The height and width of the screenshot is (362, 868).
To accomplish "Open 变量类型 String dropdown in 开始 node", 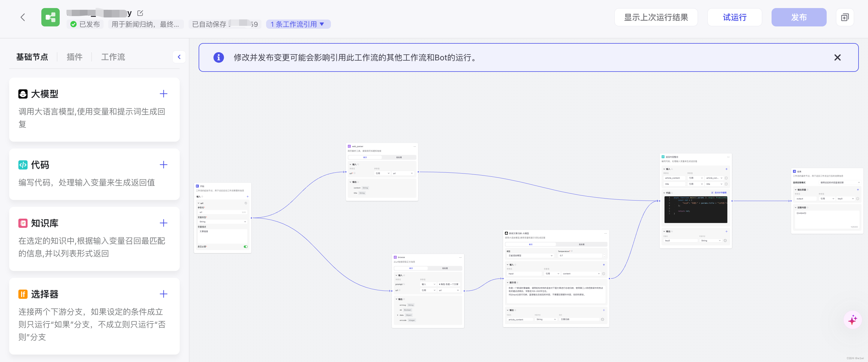I will coord(223,222).
